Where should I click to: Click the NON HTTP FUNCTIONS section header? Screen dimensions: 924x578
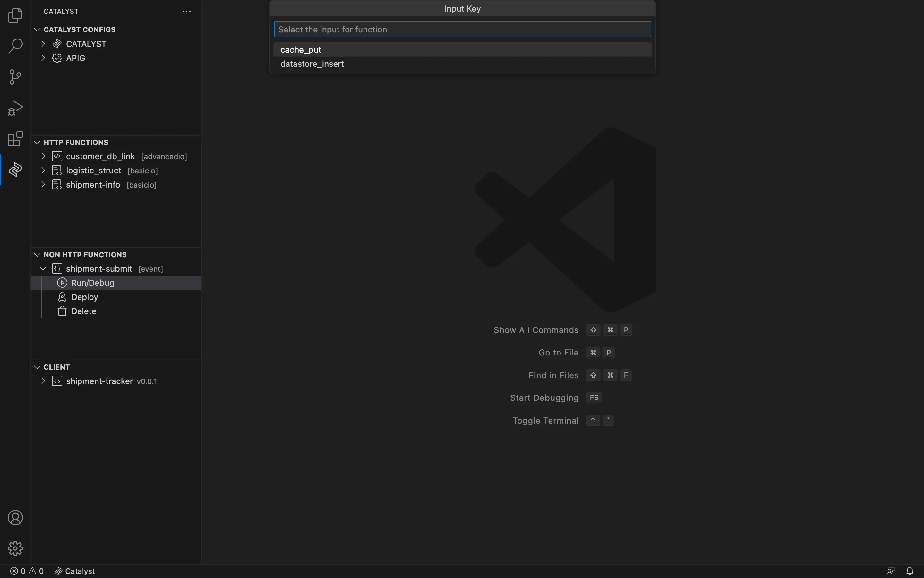click(85, 255)
